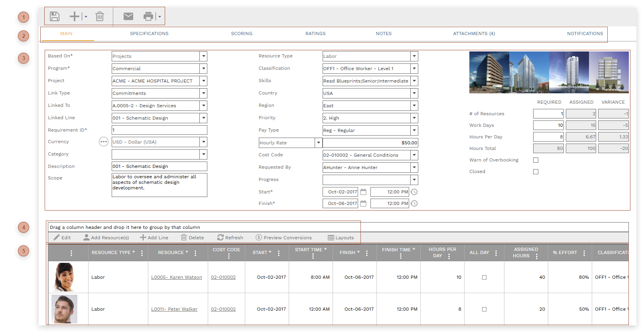Open the Start date calendar picker
This screenshot has height=335, width=644.
[x=363, y=192]
